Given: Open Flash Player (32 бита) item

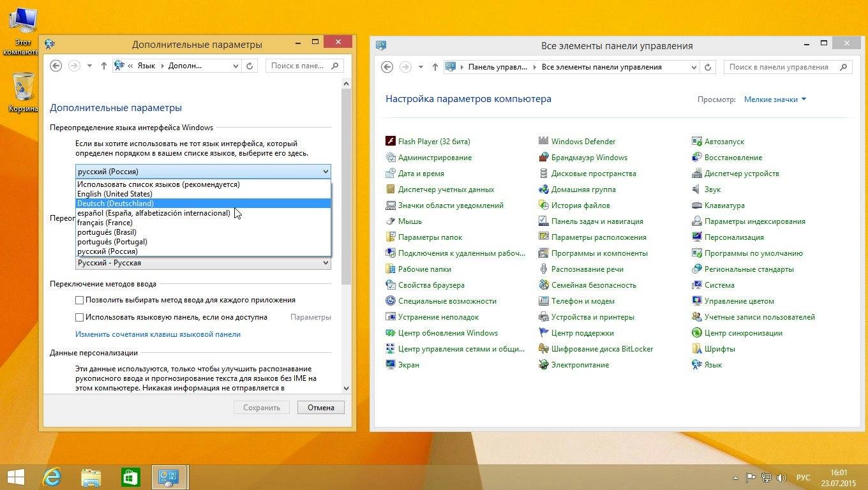Looking at the screenshot, I should coord(428,142).
